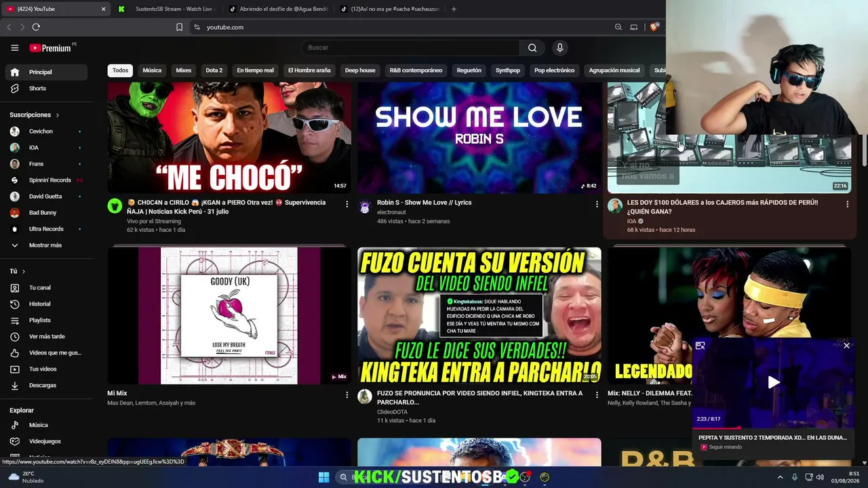Open the FUZO CUENTA SU VERSIÓN thumbnail
The image size is (868, 488).
tap(479, 316)
